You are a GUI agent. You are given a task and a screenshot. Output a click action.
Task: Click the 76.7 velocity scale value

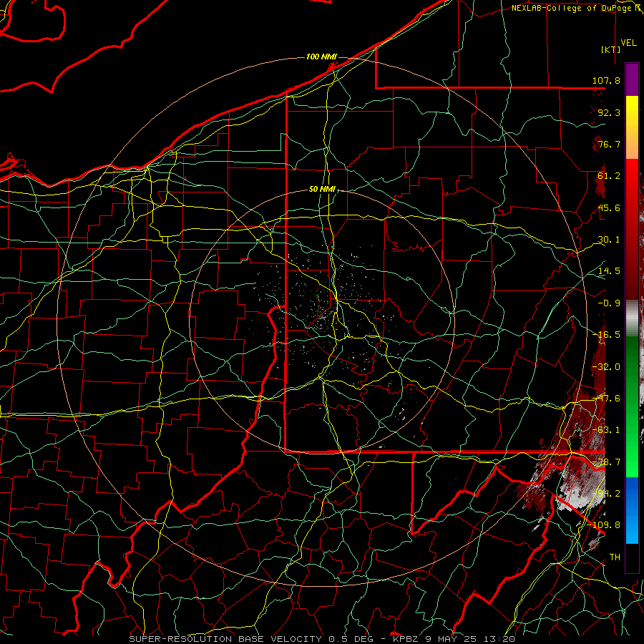pyautogui.click(x=609, y=144)
